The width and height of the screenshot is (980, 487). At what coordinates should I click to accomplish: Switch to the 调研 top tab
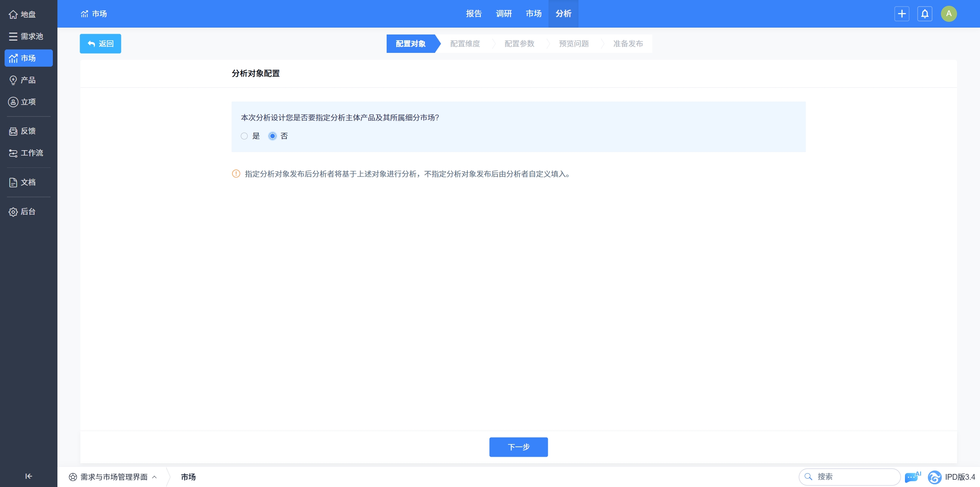pos(503,14)
